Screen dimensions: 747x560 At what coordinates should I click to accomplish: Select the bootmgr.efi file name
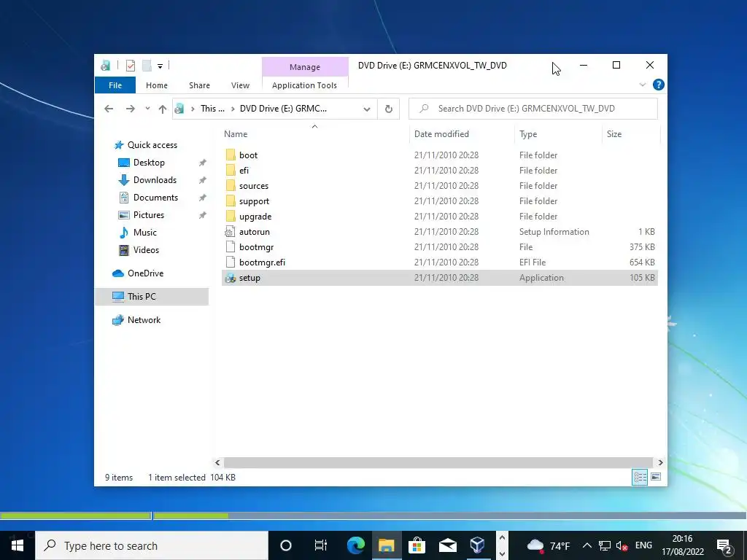(x=262, y=262)
